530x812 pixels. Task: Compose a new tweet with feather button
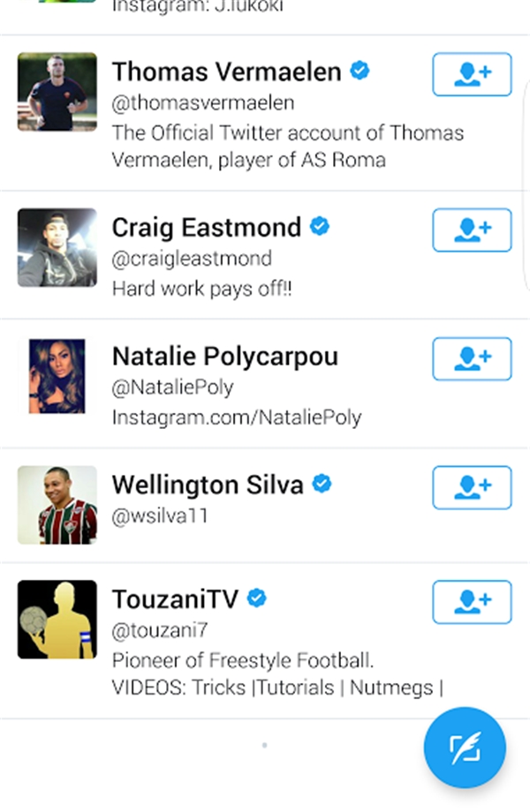[465, 749]
